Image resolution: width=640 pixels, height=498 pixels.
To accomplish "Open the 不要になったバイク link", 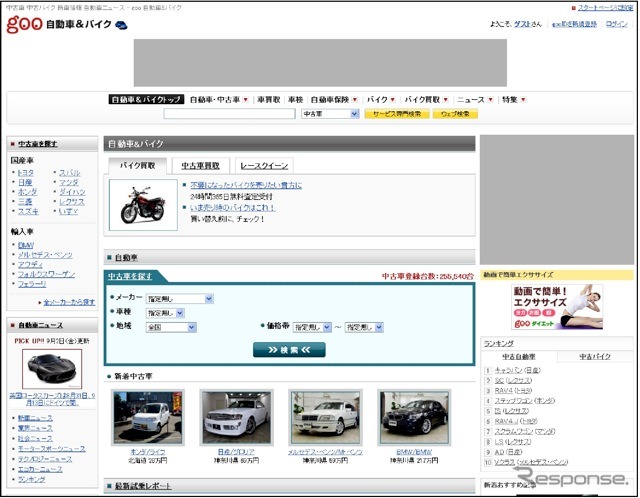I will point(246,185).
